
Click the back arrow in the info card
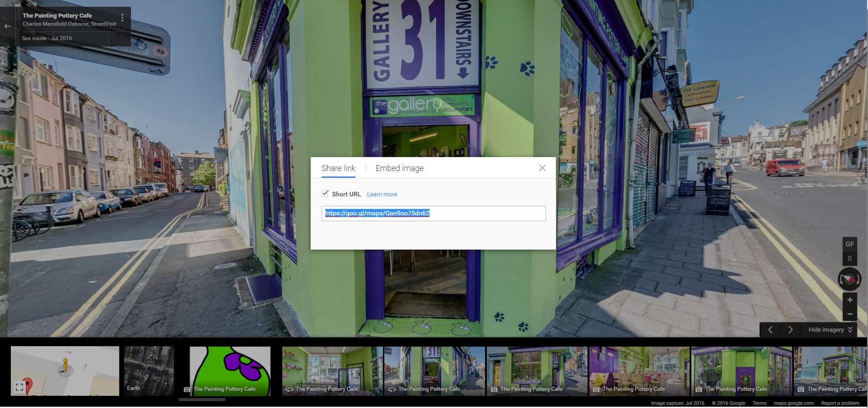click(8, 26)
